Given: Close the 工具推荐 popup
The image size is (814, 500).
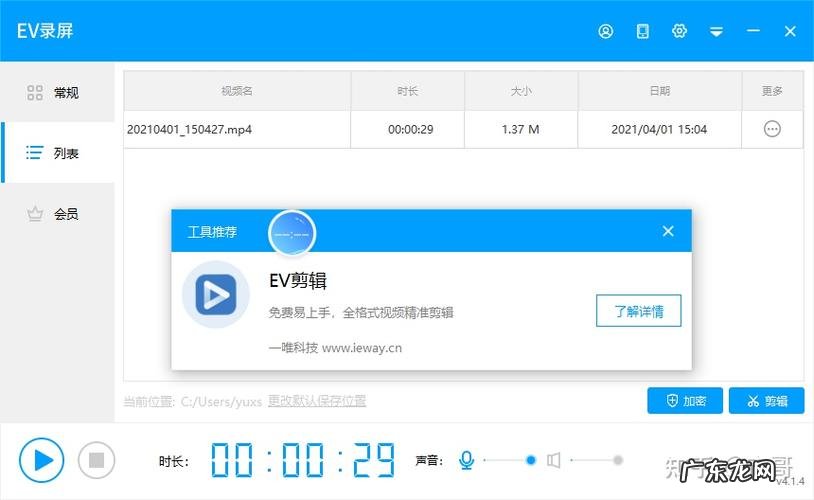Looking at the screenshot, I should (668, 231).
